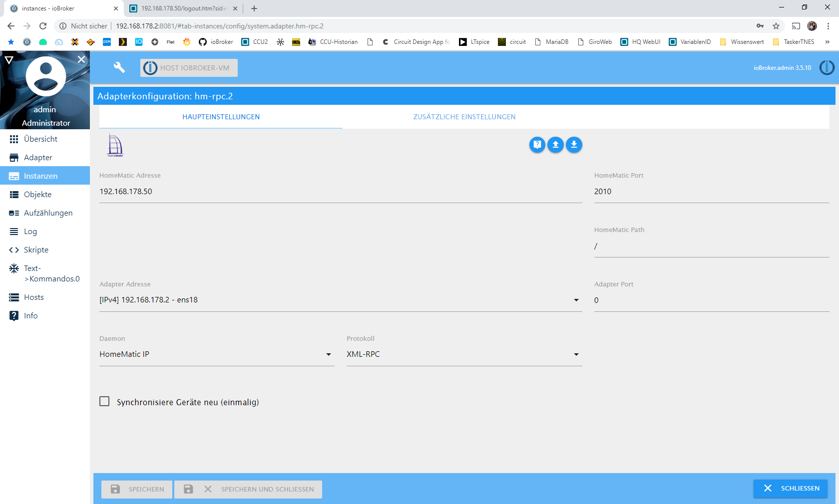This screenshot has height=504, width=839.
Task: Expand the Daemon dropdown
Action: (217, 354)
